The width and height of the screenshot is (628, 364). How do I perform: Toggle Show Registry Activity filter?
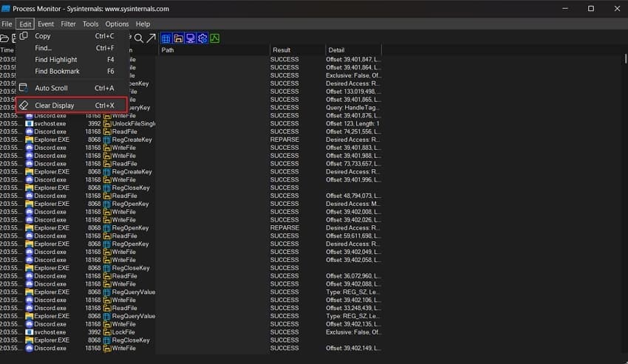(165, 38)
